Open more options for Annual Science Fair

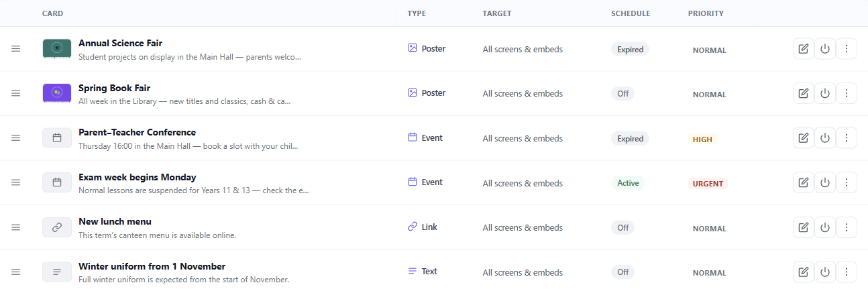point(847,49)
